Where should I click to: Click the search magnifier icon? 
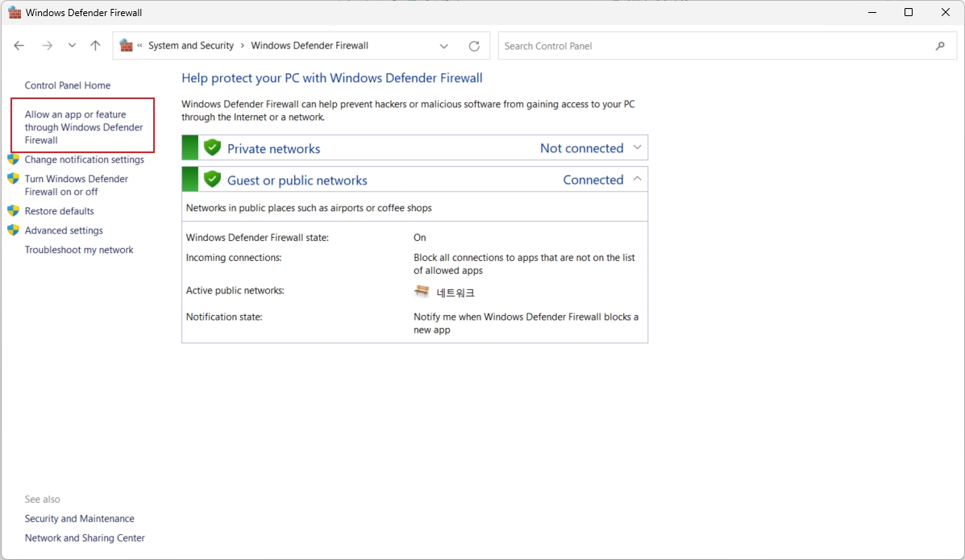coord(940,46)
